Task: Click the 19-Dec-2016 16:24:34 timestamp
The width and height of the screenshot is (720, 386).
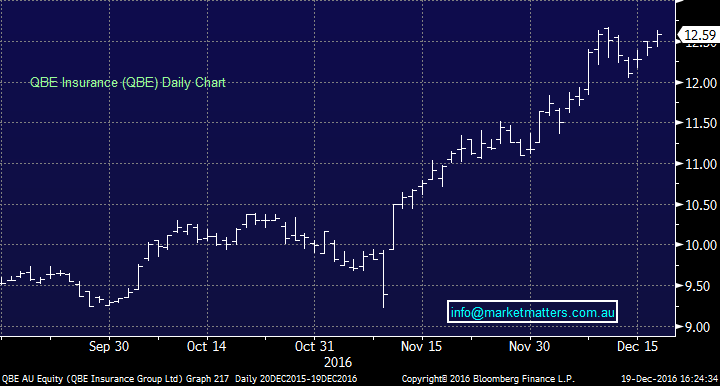Action: pos(669,379)
